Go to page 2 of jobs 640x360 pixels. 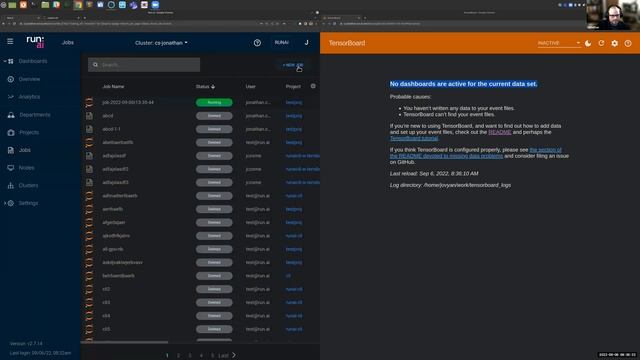178,356
